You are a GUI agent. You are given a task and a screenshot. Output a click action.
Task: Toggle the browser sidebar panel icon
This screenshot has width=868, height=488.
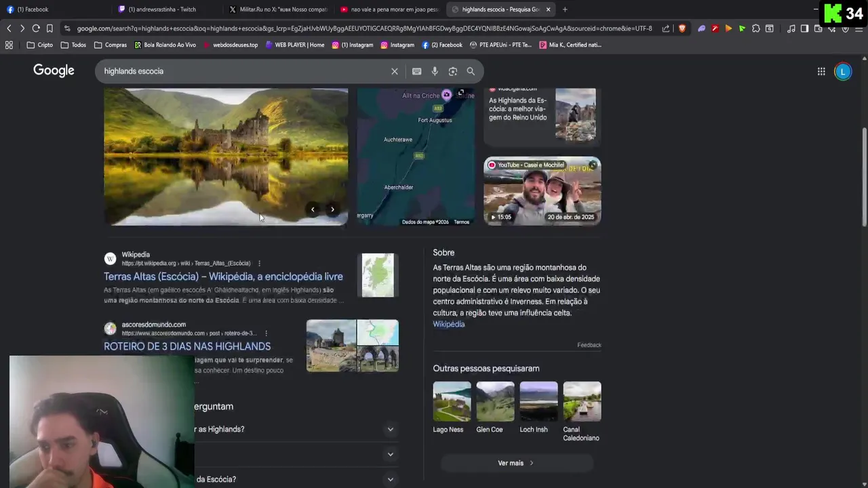coord(804,28)
